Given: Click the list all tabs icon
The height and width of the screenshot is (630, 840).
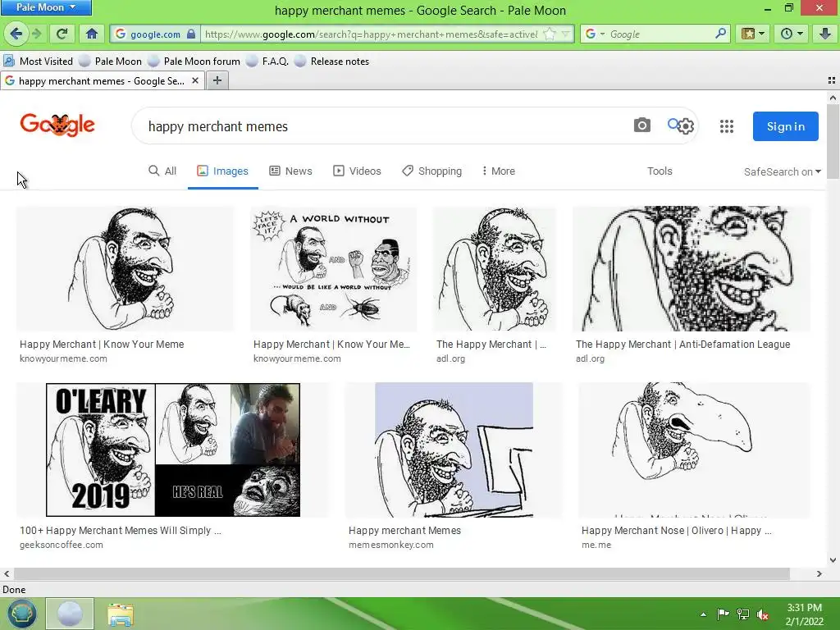Looking at the screenshot, I should point(832,80).
